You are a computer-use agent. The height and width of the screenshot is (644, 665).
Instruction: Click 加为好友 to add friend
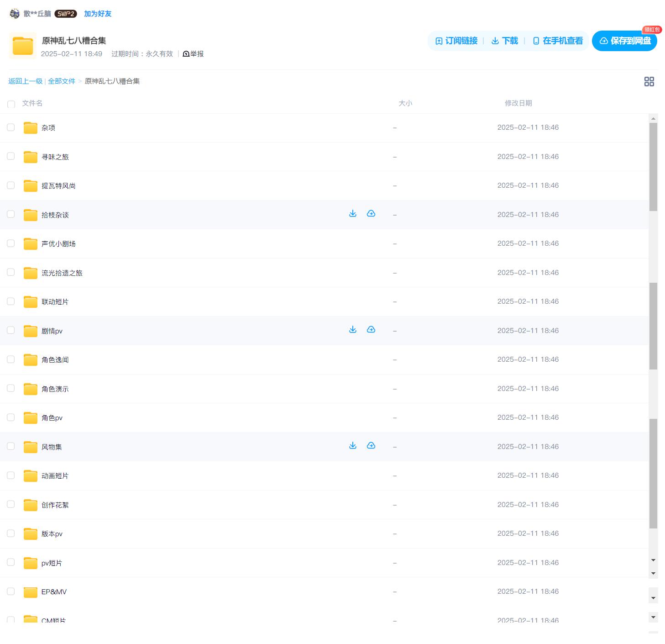(98, 14)
